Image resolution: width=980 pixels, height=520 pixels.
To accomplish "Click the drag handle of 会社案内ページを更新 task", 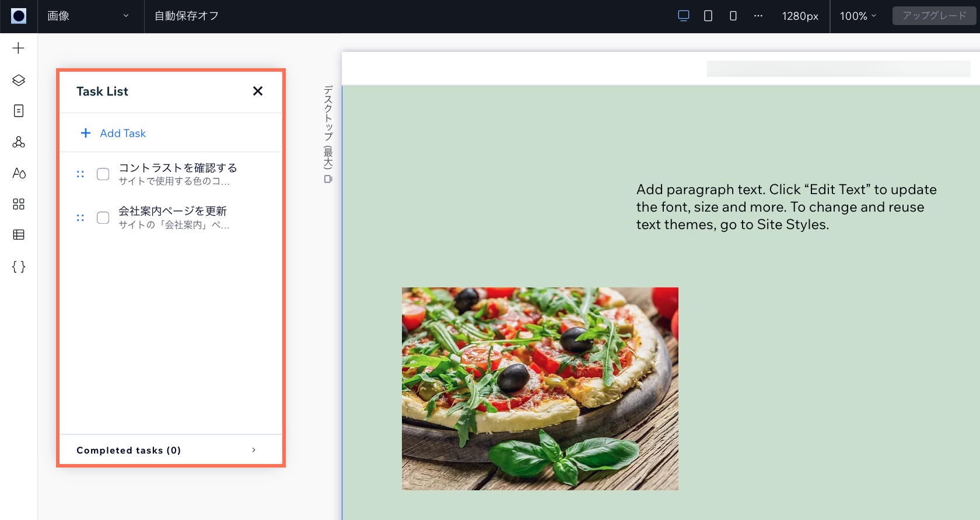I will pyautogui.click(x=80, y=218).
